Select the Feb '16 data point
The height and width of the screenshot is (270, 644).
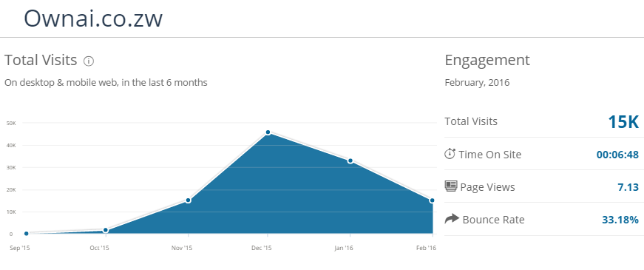coord(432,200)
